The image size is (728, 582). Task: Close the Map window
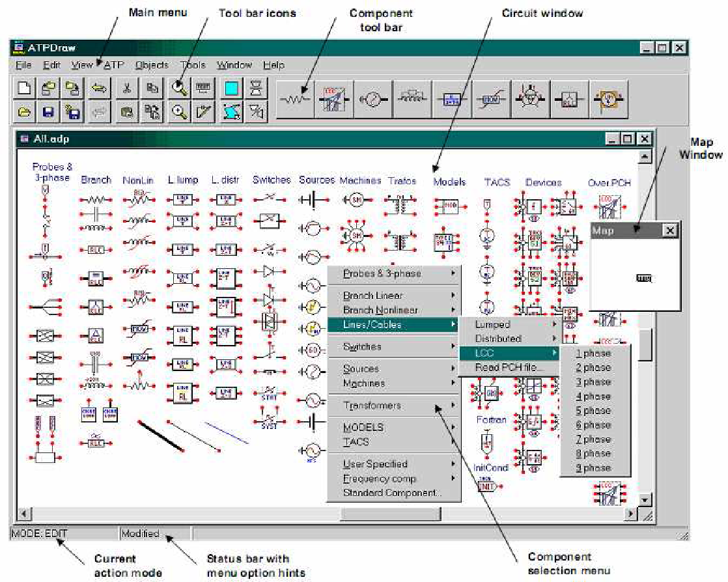click(x=669, y=230)
